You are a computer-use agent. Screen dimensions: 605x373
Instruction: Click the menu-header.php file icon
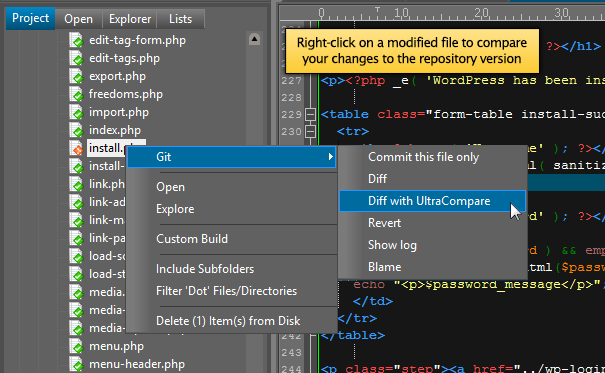tap(76, 364)
